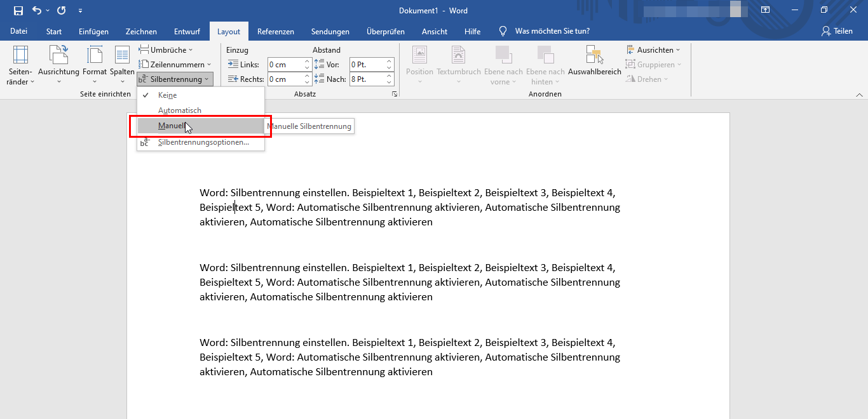This screenshot has height=419, width=868.
Task: Click the Textumbruch wrap text button
Action: point(459,65)
